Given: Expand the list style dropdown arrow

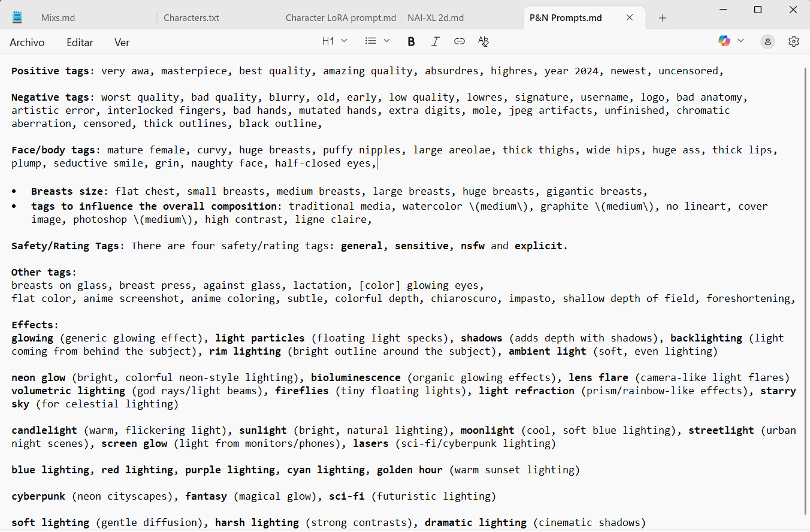Looking at the screenshot, I should tap(386, 41).
